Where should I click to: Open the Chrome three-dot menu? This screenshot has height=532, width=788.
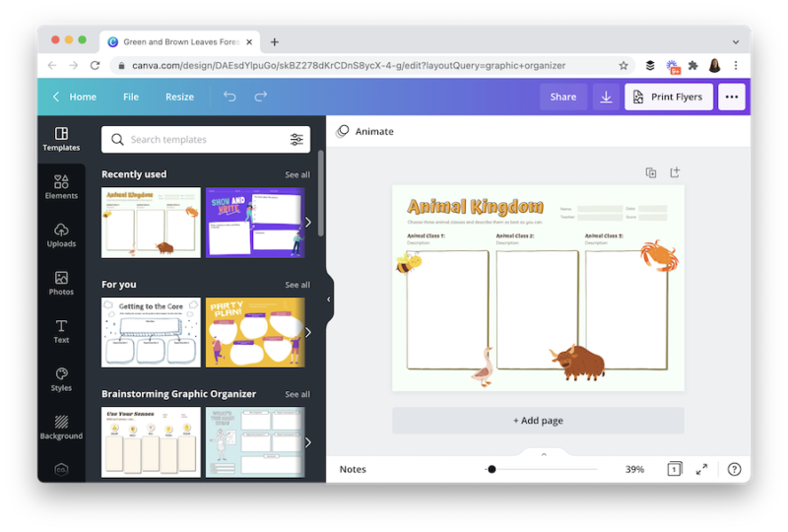click(736, 65)
